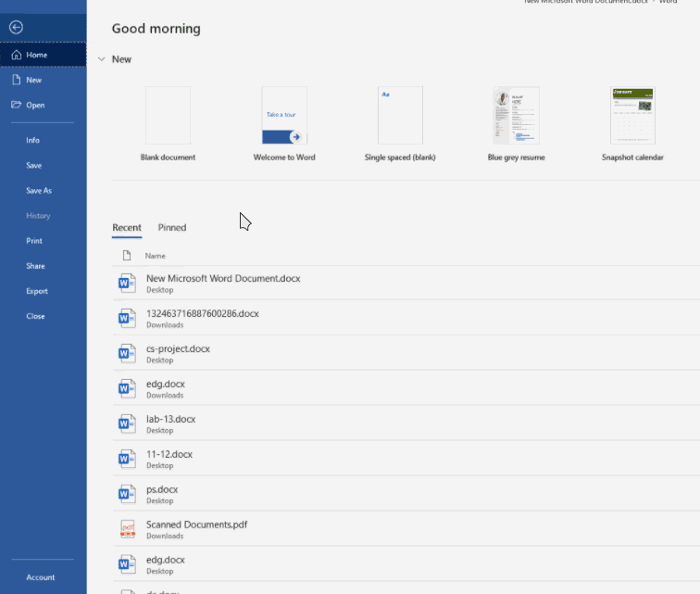Screen dimensions: 700x594
Task: Click Word icon beside cs-project.docx
Action: [127, 353]
